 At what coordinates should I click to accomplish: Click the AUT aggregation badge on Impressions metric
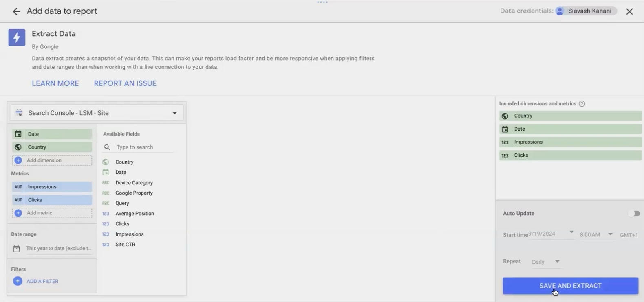pyautogui.click(x=18, y=187)
